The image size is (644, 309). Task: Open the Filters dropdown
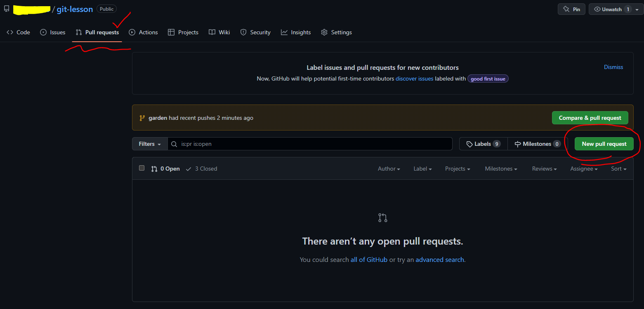pos(150,144)
